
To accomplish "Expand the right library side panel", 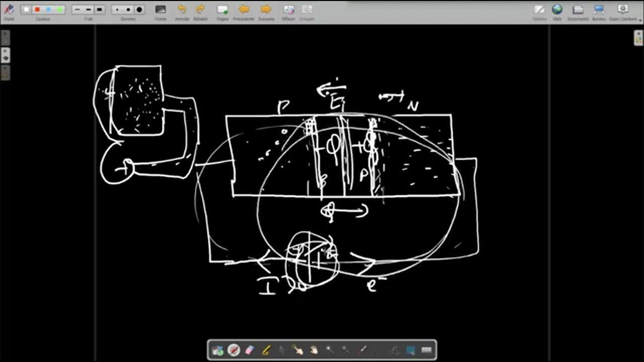I will click(638, 38).
